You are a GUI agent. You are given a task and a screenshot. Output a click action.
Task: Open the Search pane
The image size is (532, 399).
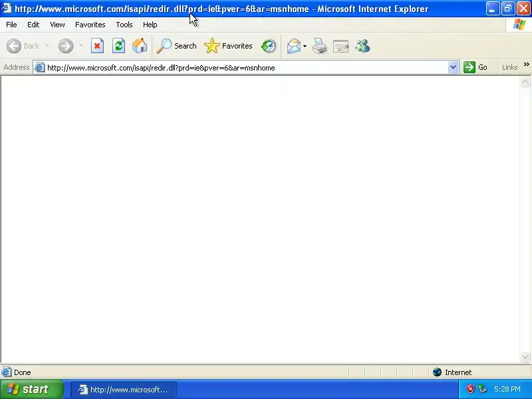point(176,46)
